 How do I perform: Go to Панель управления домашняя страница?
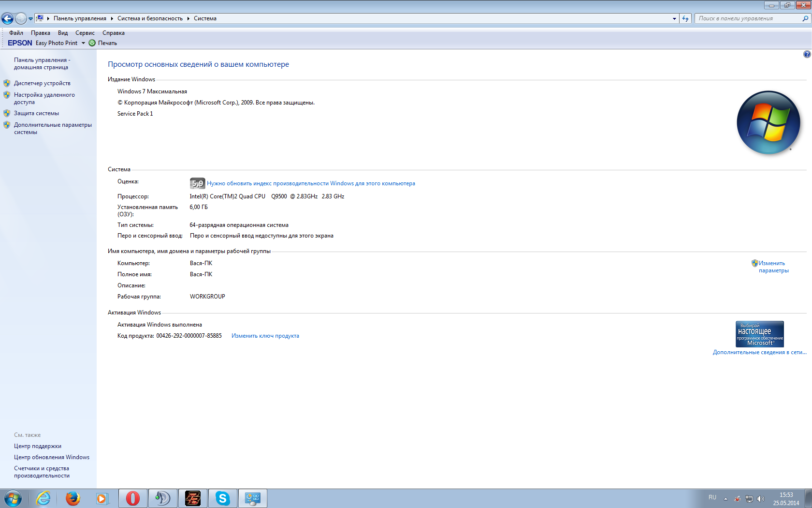(42, 63)
